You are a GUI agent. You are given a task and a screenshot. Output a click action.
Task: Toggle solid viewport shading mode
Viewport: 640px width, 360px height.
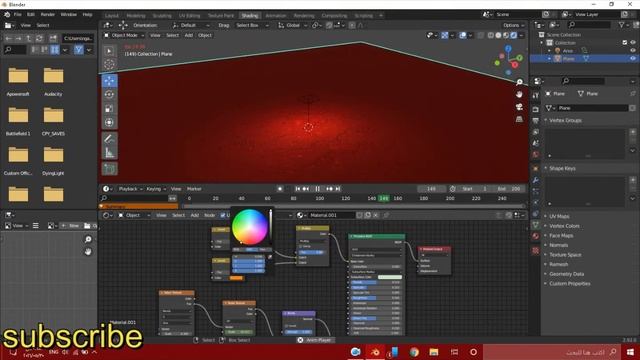point(498,36)
